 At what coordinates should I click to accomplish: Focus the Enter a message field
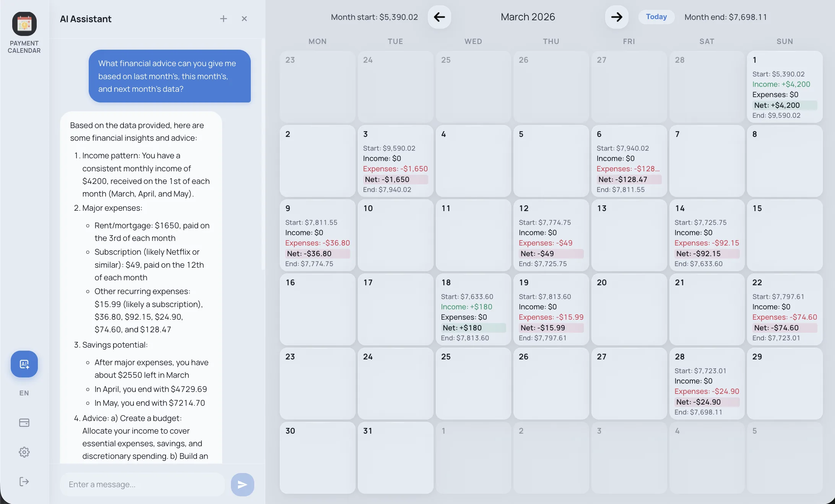coord(142,484)
